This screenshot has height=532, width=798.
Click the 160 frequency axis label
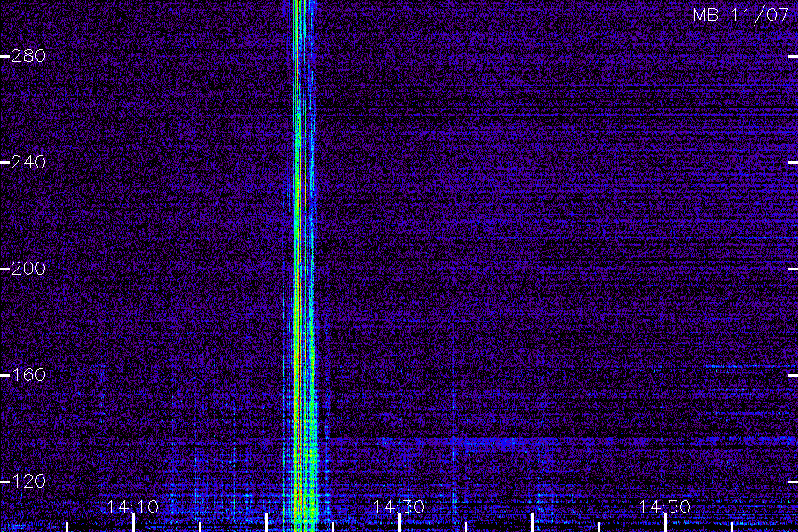[x=28, y=375]
